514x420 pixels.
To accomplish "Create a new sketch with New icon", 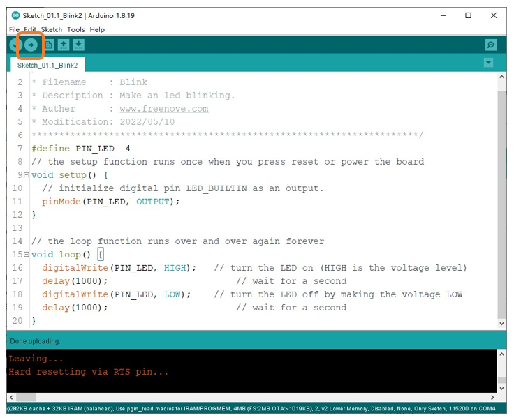I will [49, 45].
